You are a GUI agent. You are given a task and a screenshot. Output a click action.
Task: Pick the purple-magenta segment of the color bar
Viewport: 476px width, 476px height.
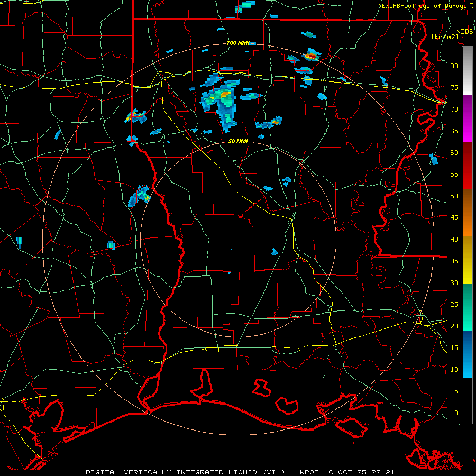click(x=467, y=119)
